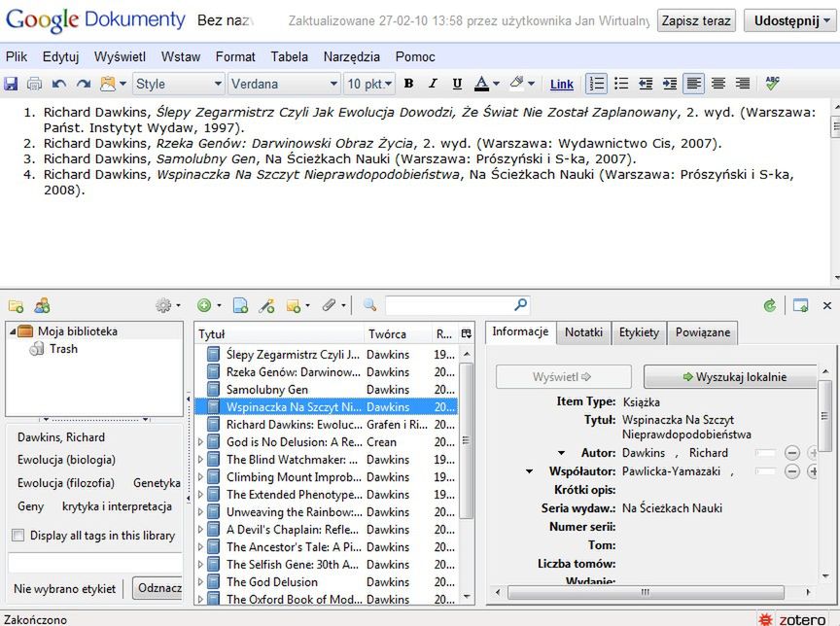Screen dimensions: 840x626
Task: Undo the last edit
Action: tap(59, 84)
